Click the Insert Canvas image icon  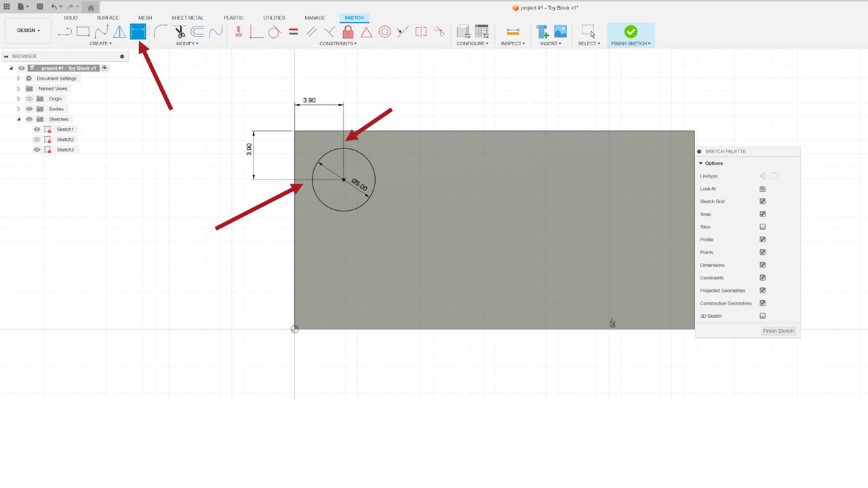(x=560, y=31)
